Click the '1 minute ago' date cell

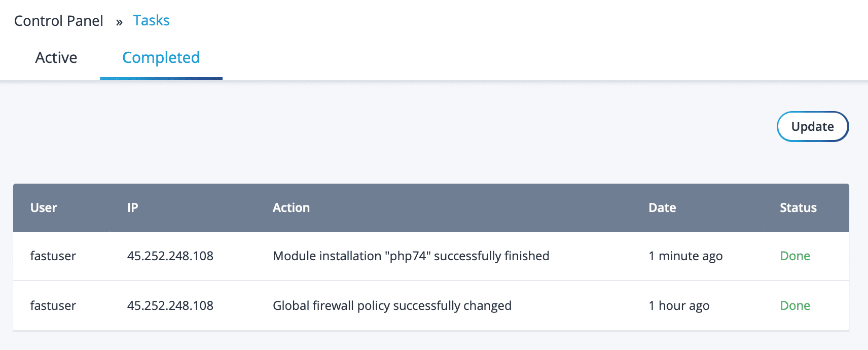[x=685, y=256]
